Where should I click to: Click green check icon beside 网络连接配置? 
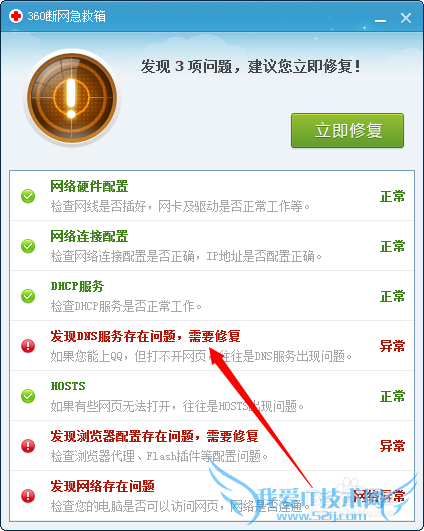(x=28, y=246)
